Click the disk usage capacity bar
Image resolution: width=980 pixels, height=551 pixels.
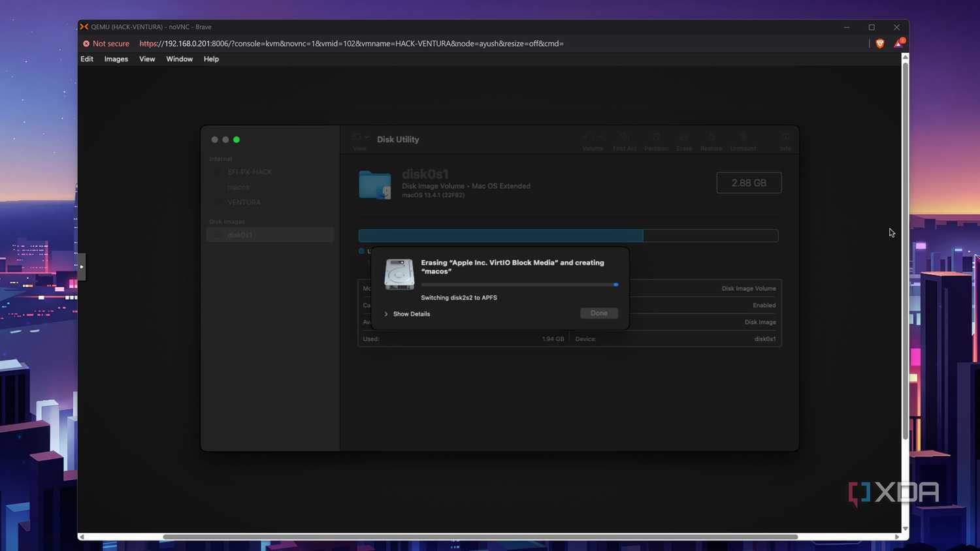tap(568, 236)
